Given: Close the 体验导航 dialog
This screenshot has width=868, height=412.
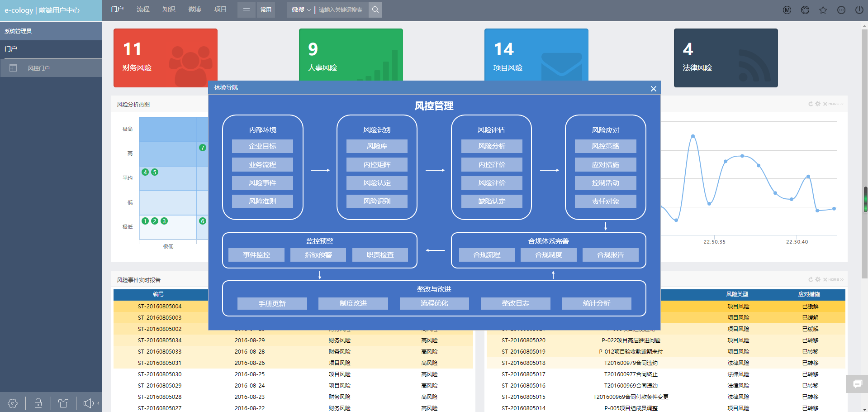Looking at the screenshot, I should (x=653, y=89).
